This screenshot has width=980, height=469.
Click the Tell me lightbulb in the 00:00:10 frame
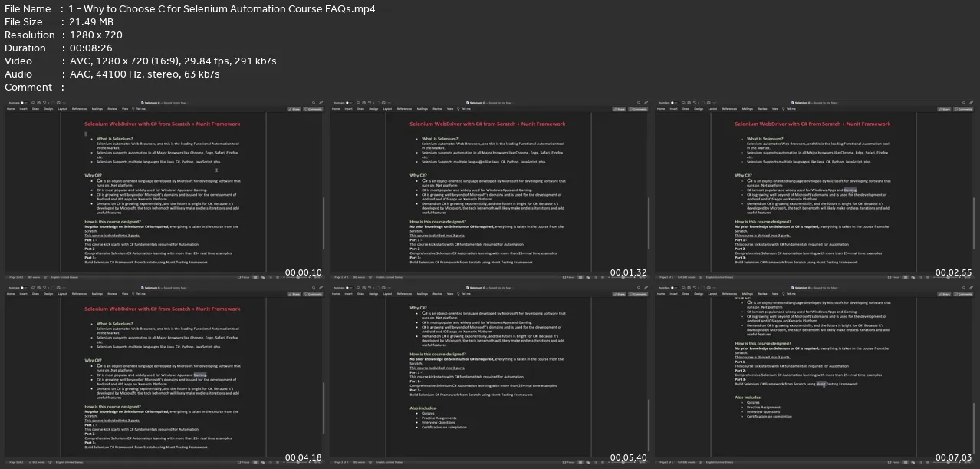[x=133, y=109]
